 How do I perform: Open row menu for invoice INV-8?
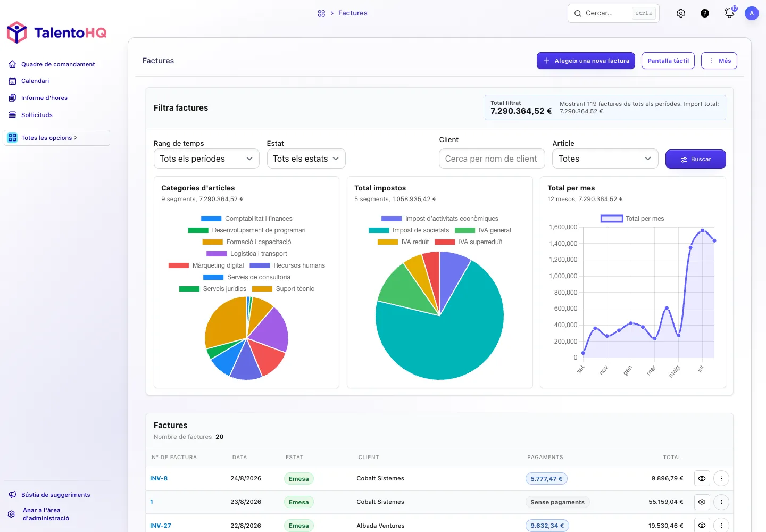pos(721,479)
